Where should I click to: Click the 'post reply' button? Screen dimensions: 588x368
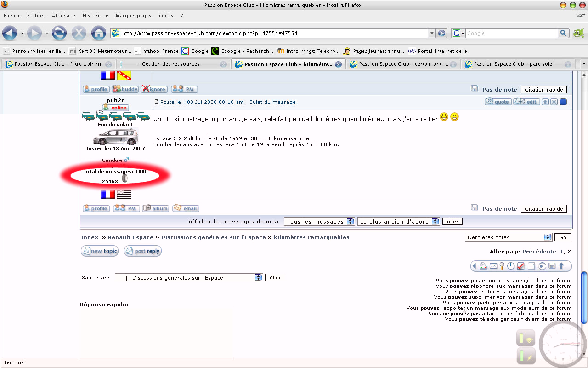142,251
